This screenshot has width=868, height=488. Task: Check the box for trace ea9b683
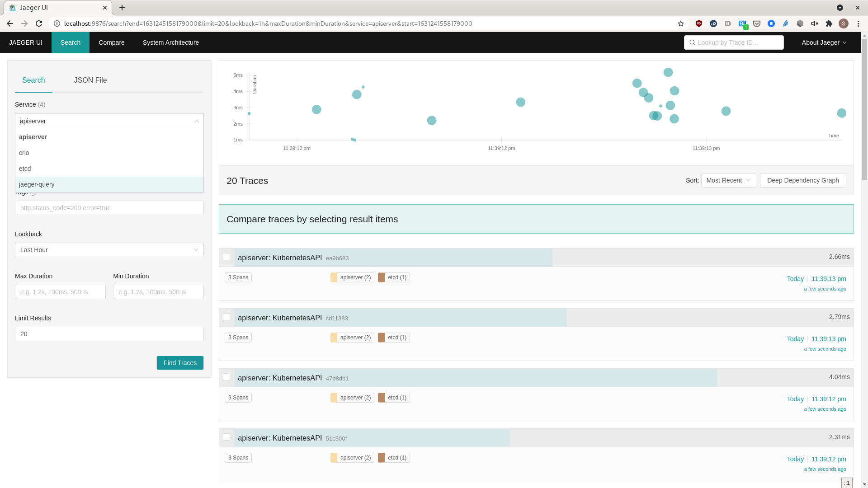click(226, 257)
